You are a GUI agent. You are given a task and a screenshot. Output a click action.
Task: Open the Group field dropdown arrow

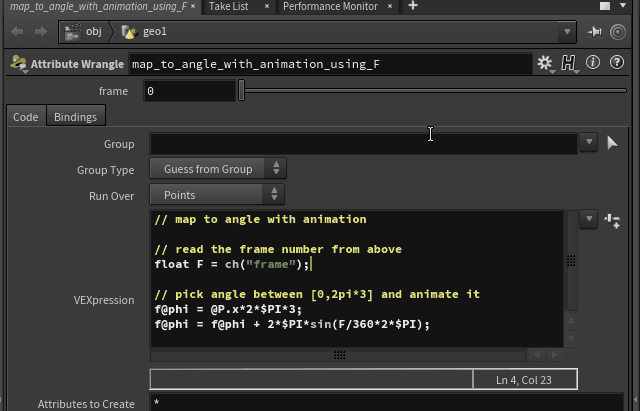pyautogui.click(x=589, y=142)
